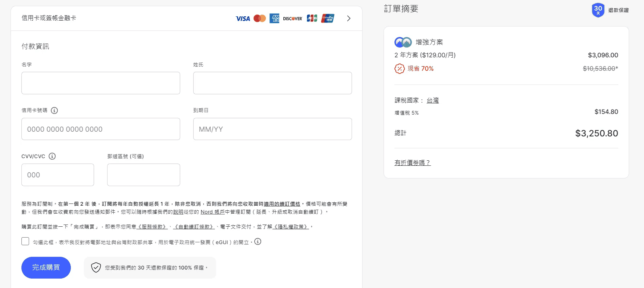Click the UnionPay card logo

[x=327, y=18]
